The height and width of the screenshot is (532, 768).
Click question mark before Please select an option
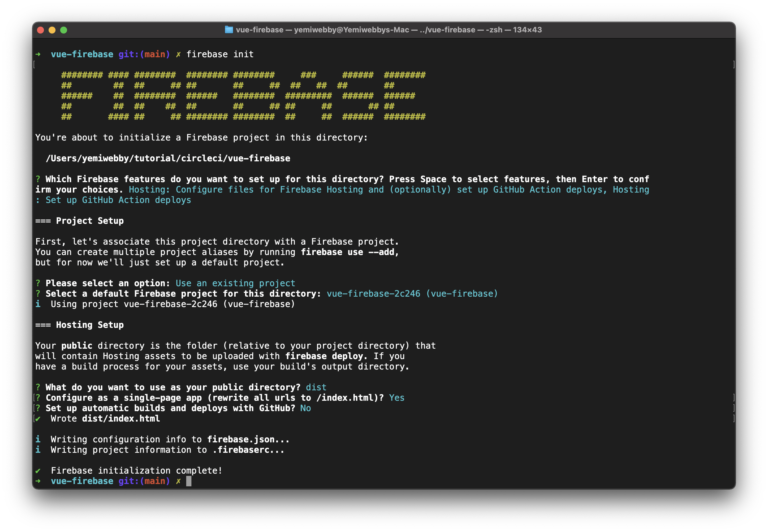pyautogui.click(x=38, y=283)
